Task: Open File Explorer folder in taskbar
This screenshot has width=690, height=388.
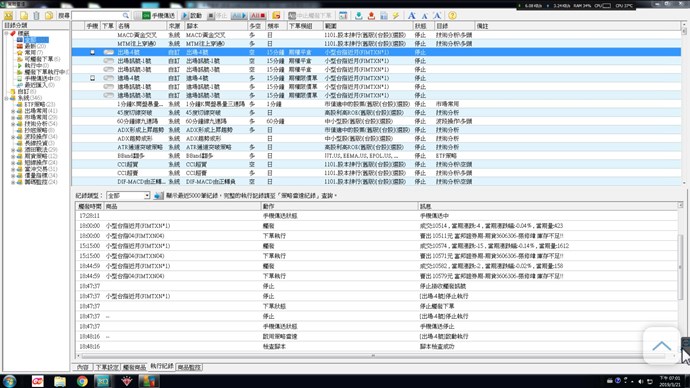Action: 59,381
